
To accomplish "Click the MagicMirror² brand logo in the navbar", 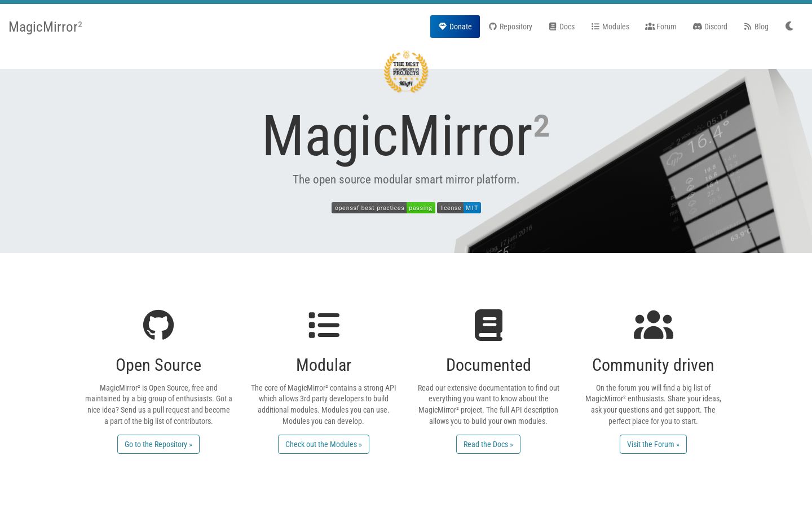I will click(x=45, y=27).
